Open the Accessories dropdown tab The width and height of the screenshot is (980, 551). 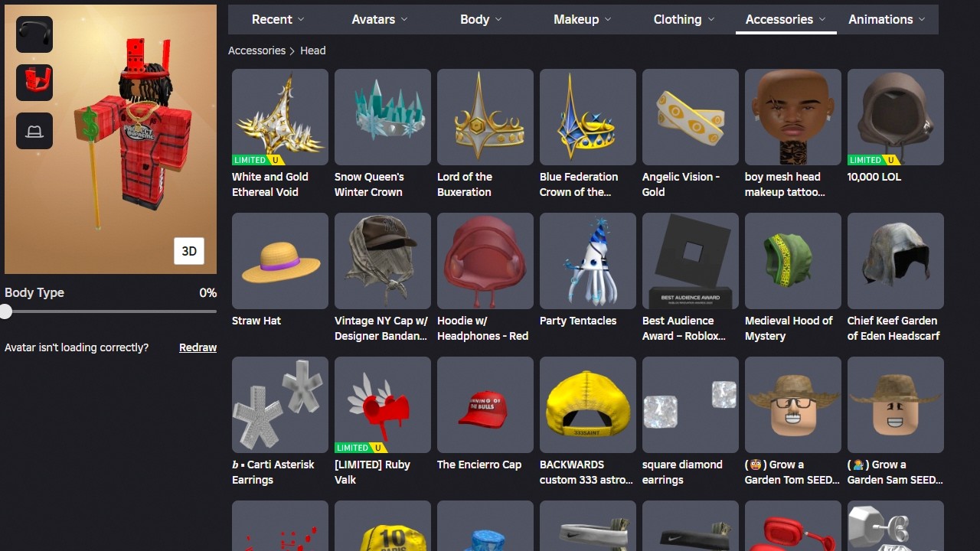786,20
